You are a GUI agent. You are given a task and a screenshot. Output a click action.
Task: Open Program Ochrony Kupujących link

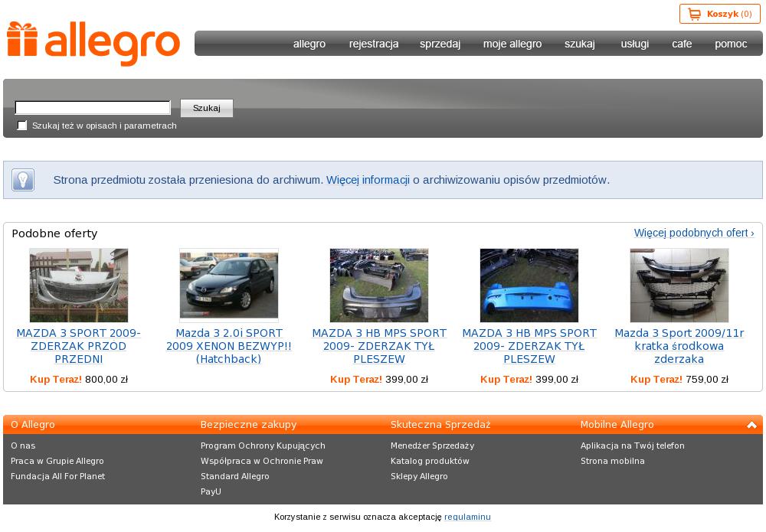pos(263,446)
